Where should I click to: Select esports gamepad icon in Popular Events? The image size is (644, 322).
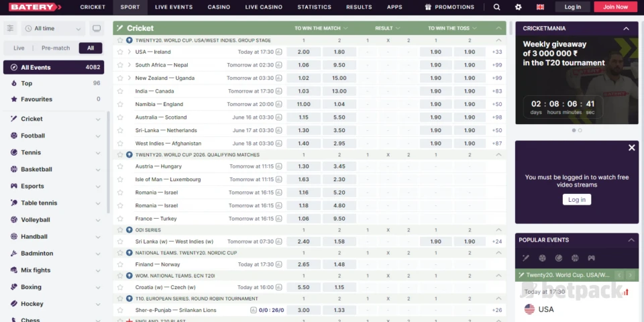591,258
